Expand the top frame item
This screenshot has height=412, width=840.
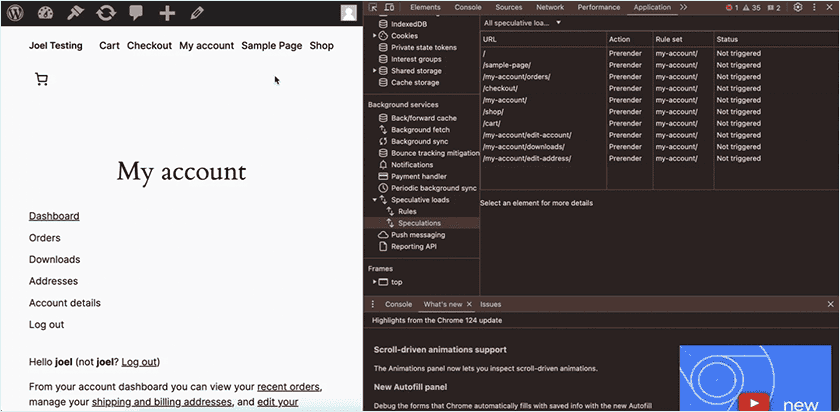click(x=375, y=282)
